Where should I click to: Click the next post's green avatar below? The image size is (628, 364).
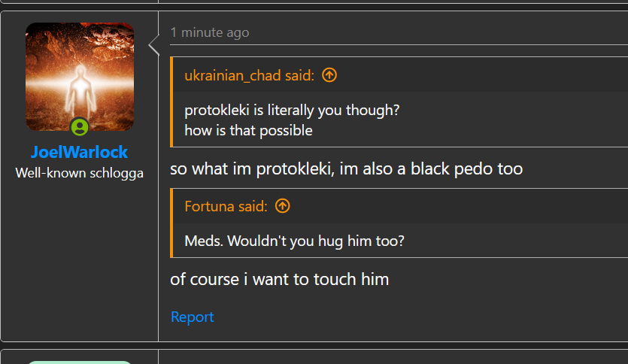[x=80, y=362]
